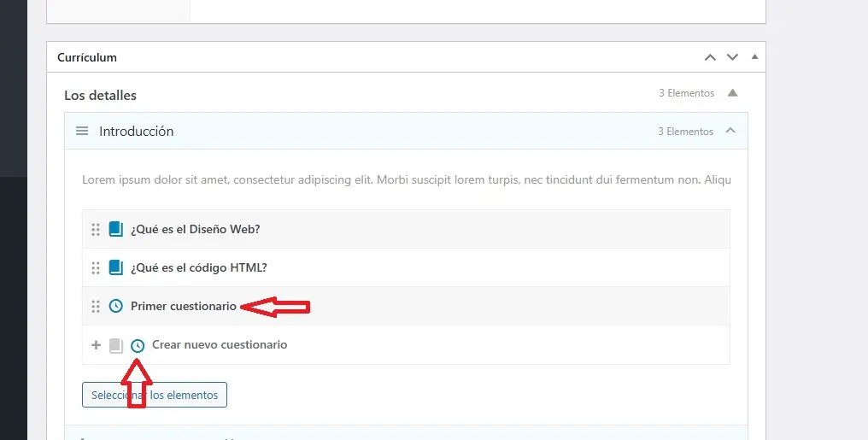Image resolution: width=868 pixels, height=440 pixels.
Task: Move Currículum panel down with chevron
Action: 732,57
